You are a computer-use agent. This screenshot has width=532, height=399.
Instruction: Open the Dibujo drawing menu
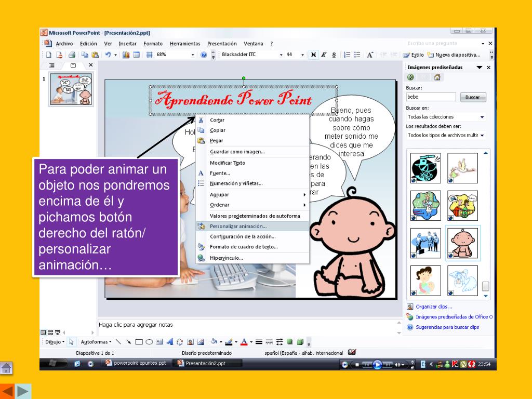(55, 342)
